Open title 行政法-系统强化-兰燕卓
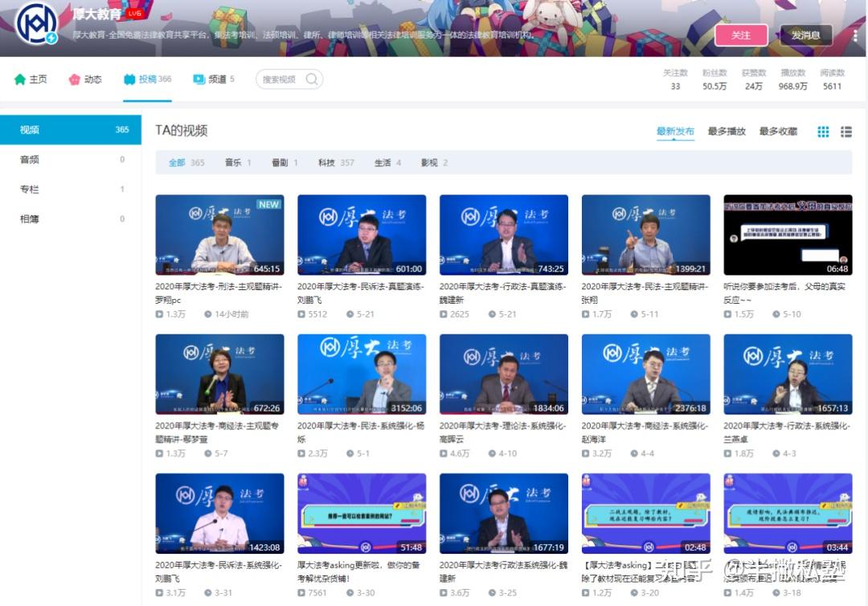 click(x=787, y=432)
